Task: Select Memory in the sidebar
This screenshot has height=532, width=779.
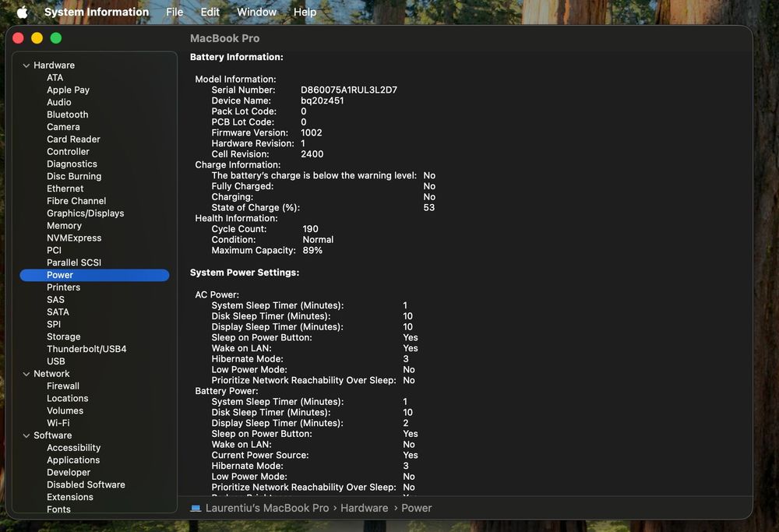Action: pyautogui.click(x=64, y=226)
